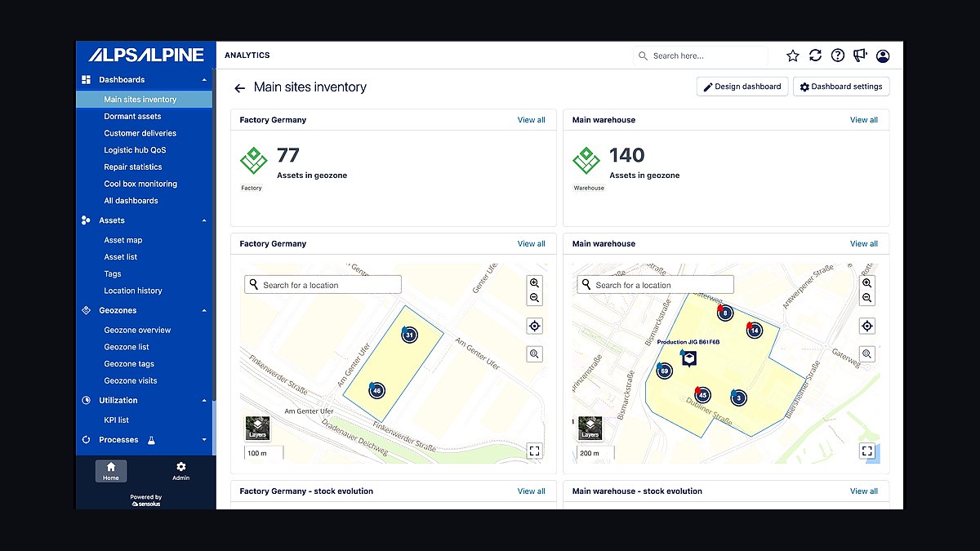Click cluster marker 8 on warehouse map
Viewport: 980px width, 551px height.
[x=724, y=313]
